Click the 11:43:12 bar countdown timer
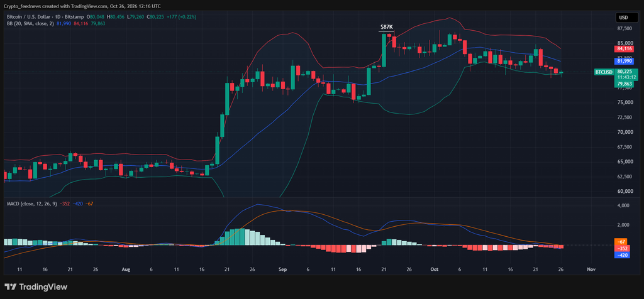This screenshot has width=644, height=299. click(x=626, y=77)
